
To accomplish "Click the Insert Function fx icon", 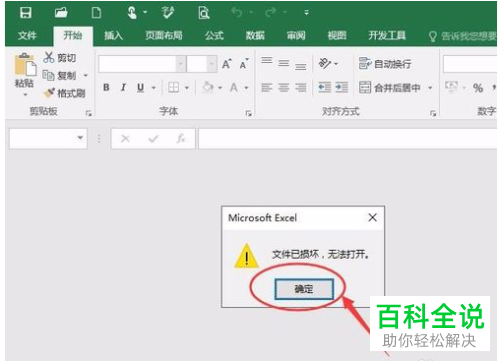I will click(181, 138).
